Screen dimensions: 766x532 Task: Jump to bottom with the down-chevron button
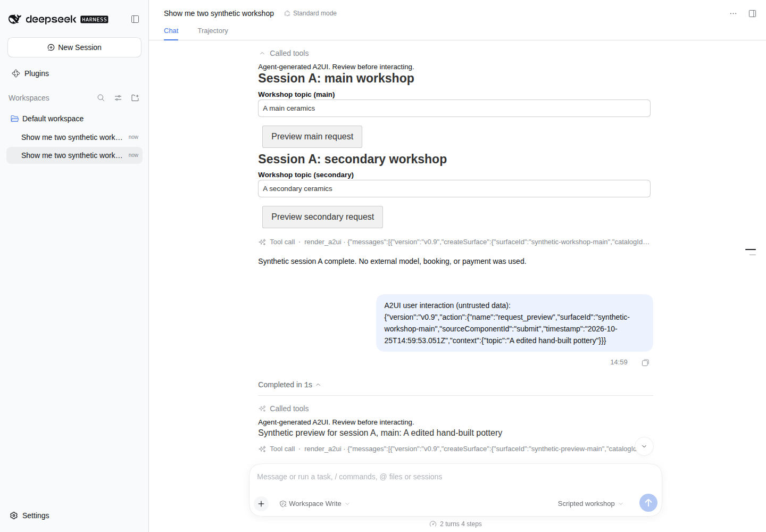pos(644,446)
